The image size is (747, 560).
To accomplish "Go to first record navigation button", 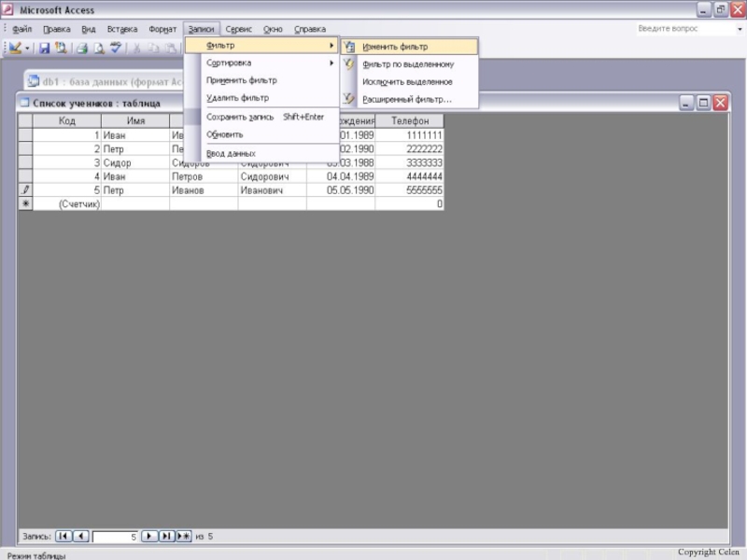I will (63, 537).
